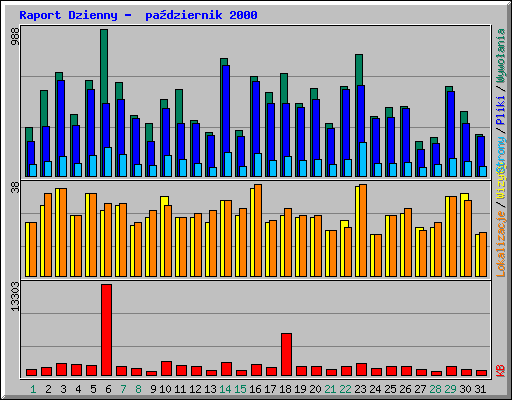Click the chart title Raport Dzienny
The height and width of the screenshot is (400, 512).
(x=68, y=15)
